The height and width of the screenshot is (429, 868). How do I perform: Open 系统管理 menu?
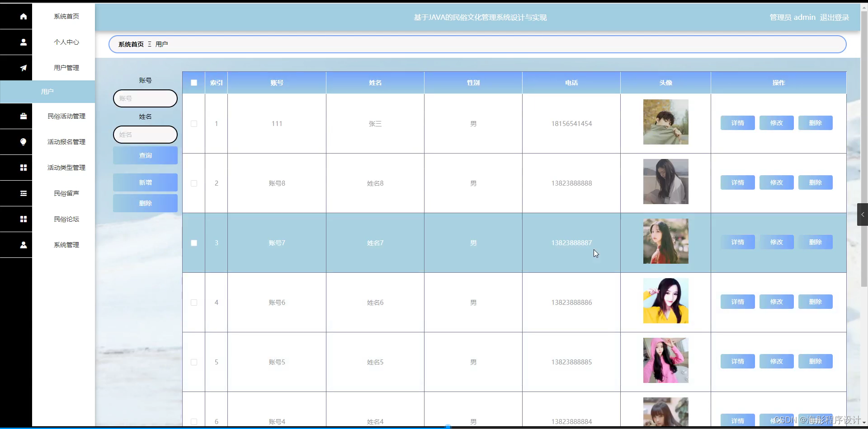(x=66, y=245)
